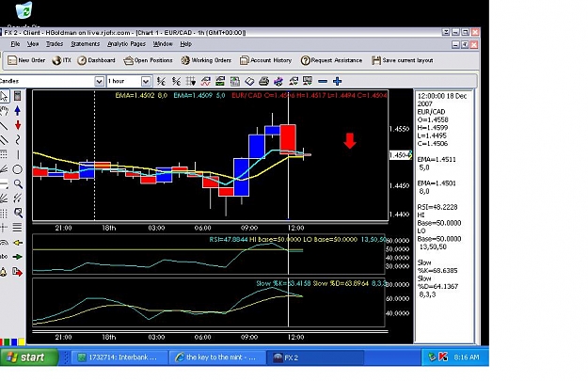Zoom in with the blue plus icon
This screenshot has height=381, width=588.
tap(337, 81)
